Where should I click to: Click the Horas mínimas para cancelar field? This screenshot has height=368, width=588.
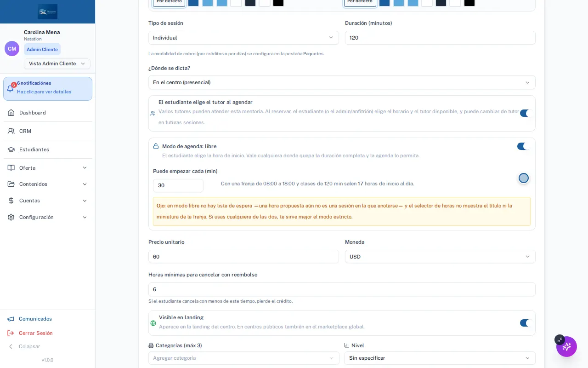342,289
